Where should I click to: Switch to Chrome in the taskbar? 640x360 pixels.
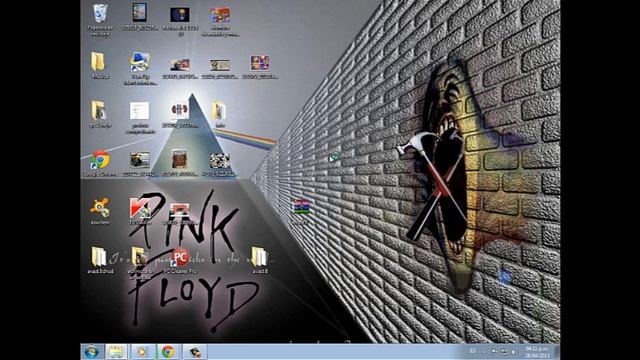coord(168,351)
